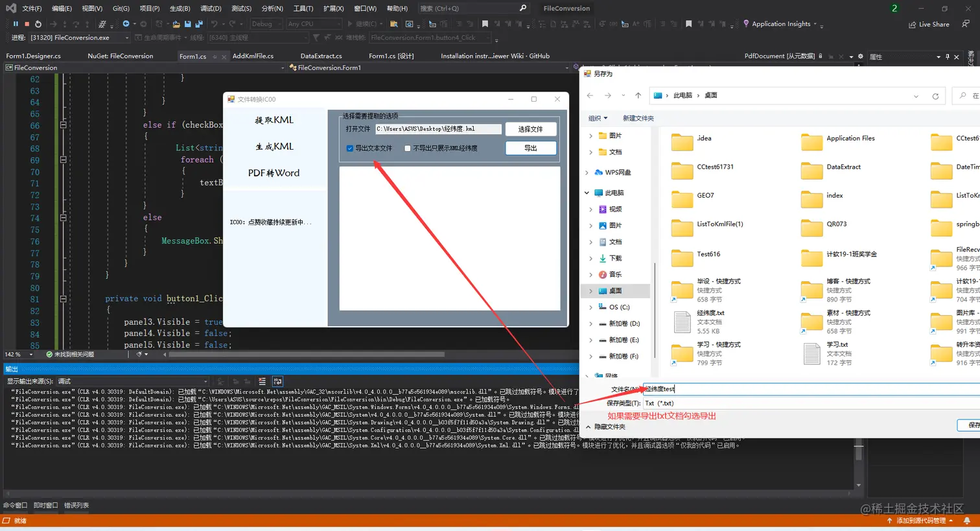The height and width of the screenshot is (531, 980).
Task: Collapse code region at line 66
Action: 63,124
